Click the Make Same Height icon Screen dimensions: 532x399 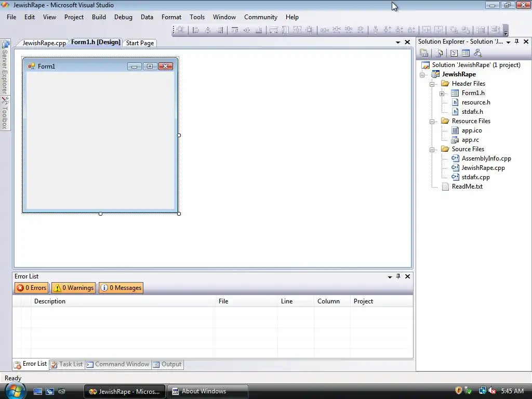coord(285,30)
